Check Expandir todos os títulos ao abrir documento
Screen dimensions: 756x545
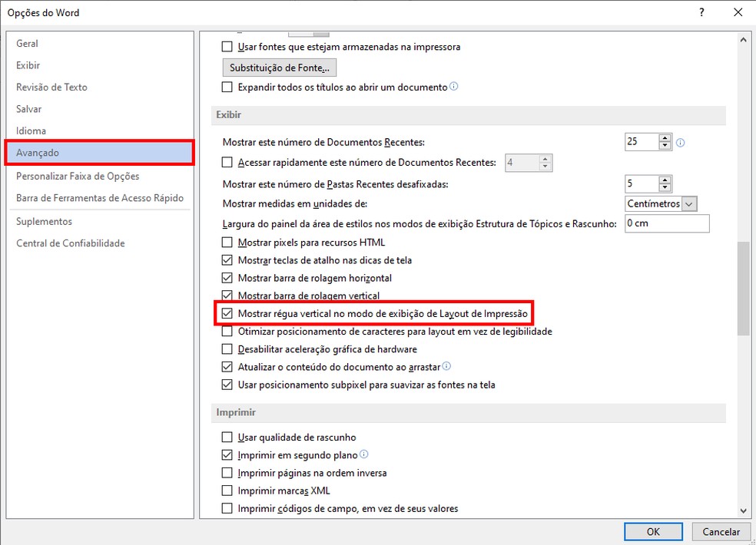tap(227, 88)
